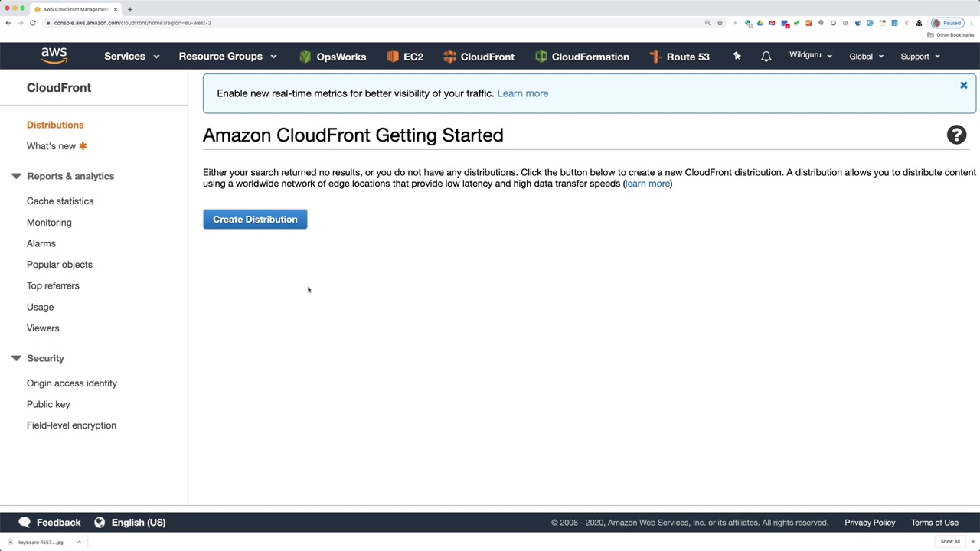Open the EC2 shortcut
The height and width of the screenshot is (551, 980).
[405, 57]
